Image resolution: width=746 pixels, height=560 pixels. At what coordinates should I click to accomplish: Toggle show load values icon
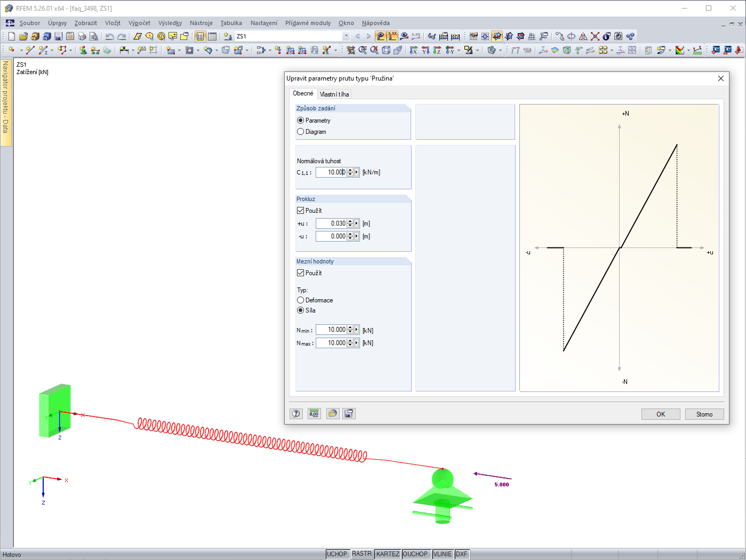click(392, 36)
